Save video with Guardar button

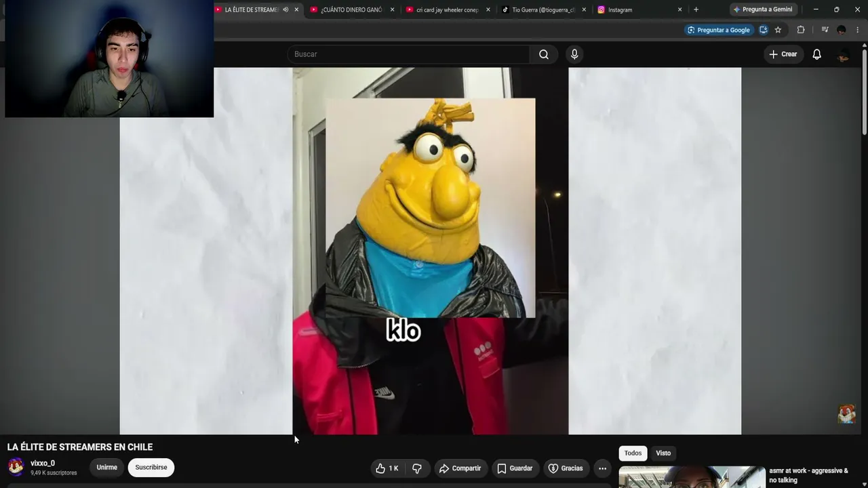click(515, 468)
